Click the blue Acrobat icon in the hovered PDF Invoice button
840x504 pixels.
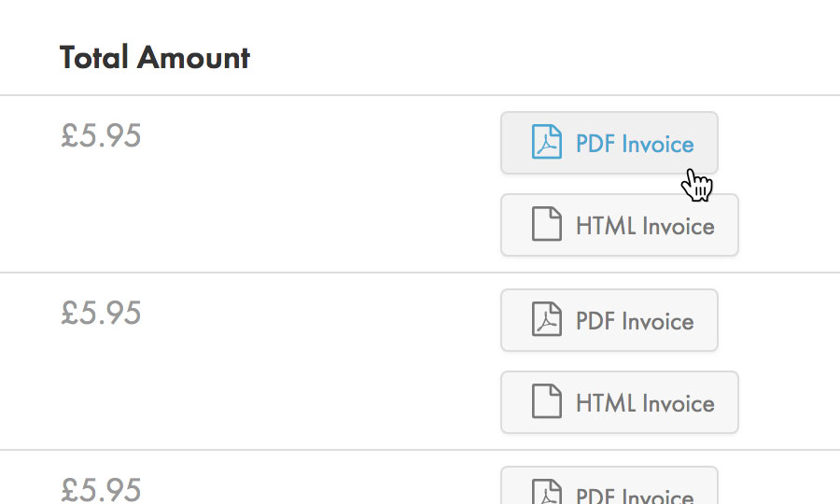click(546, 142)
